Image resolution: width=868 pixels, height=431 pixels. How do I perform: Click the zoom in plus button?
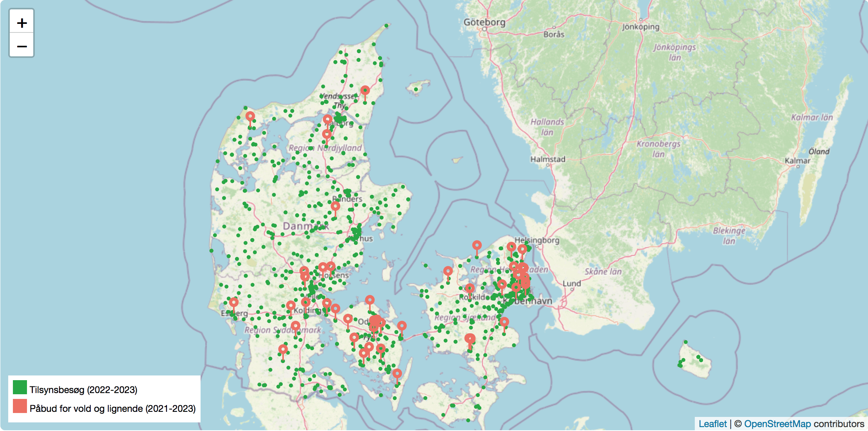pyautogui.click(x=22, y=23)
